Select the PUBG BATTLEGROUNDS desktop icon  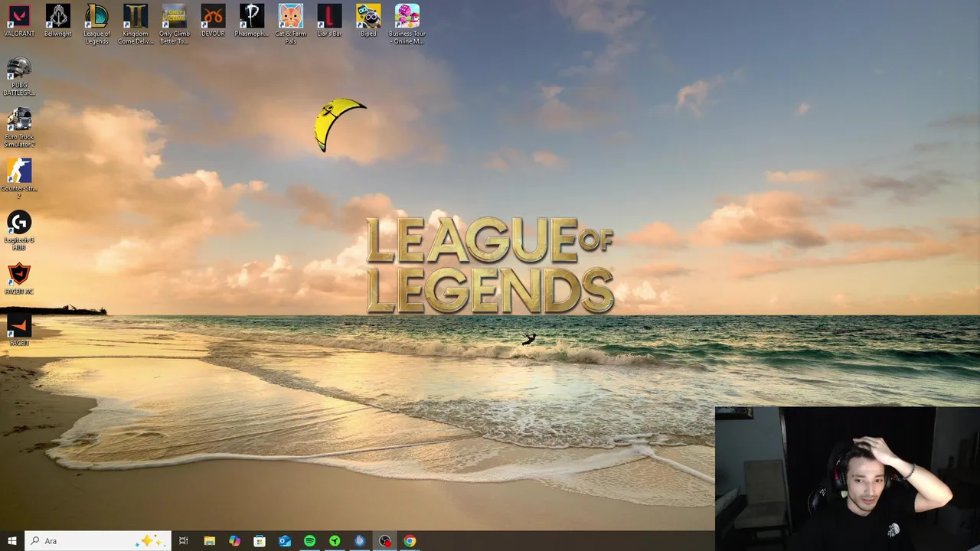[19, 77]
